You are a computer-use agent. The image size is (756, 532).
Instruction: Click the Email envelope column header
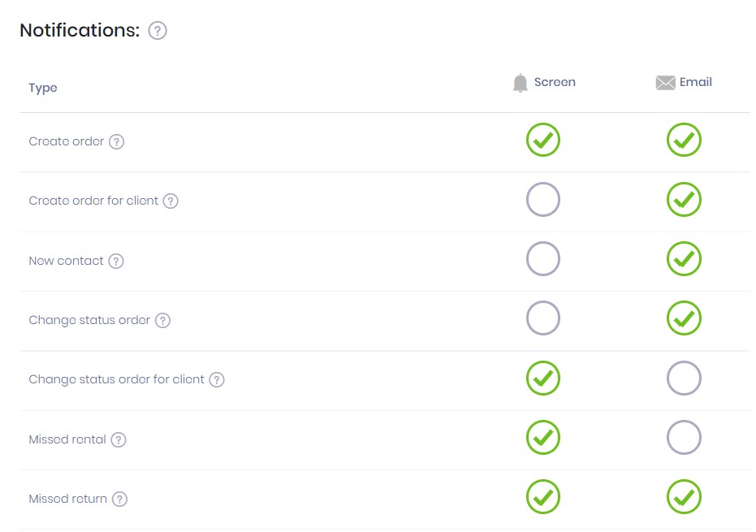[684, 83]
